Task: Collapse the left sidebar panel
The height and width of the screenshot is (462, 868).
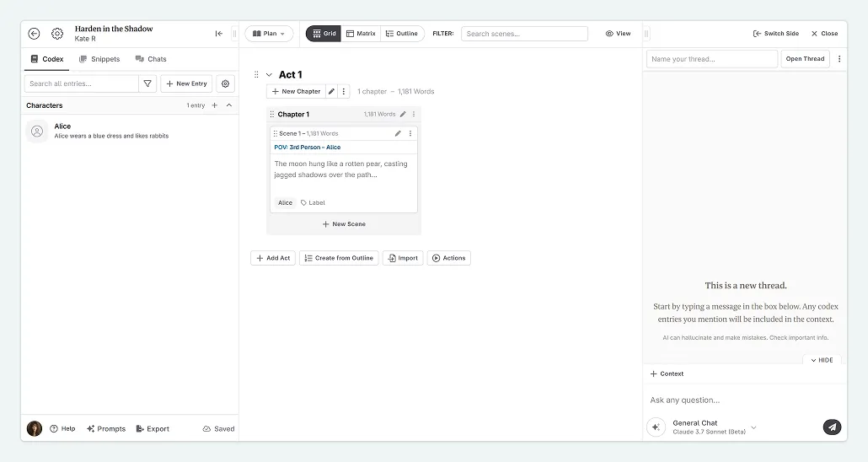Action: click(219, 34)
